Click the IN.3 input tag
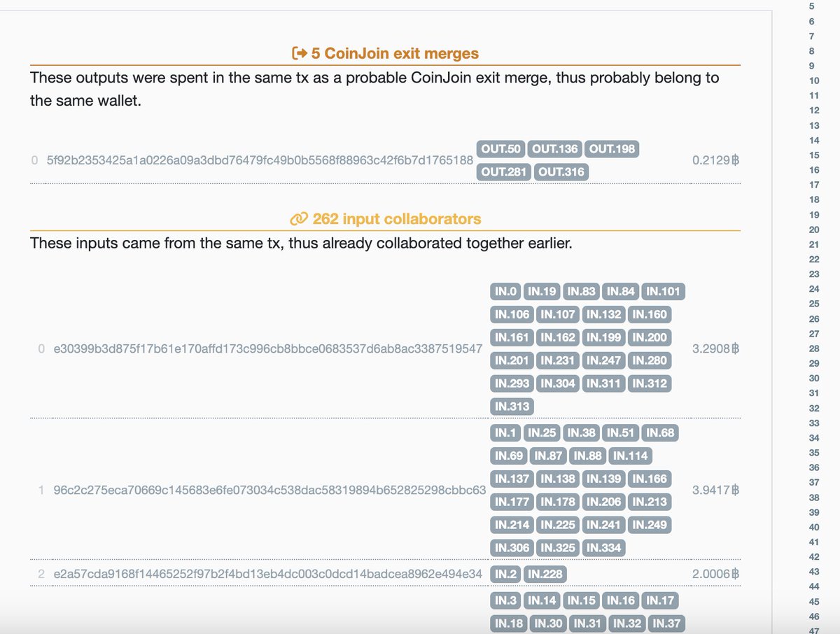840x634 pixels. coord(505,601)
